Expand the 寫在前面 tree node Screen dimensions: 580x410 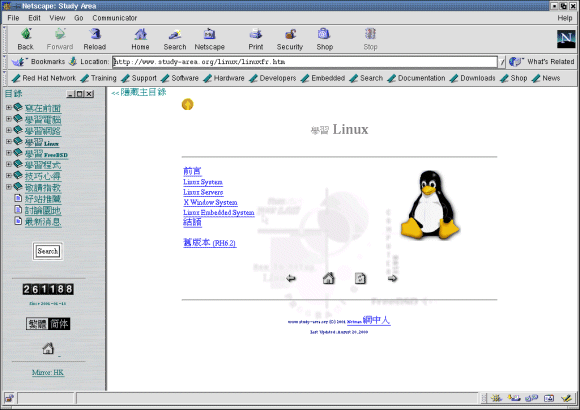coord(9,107)
